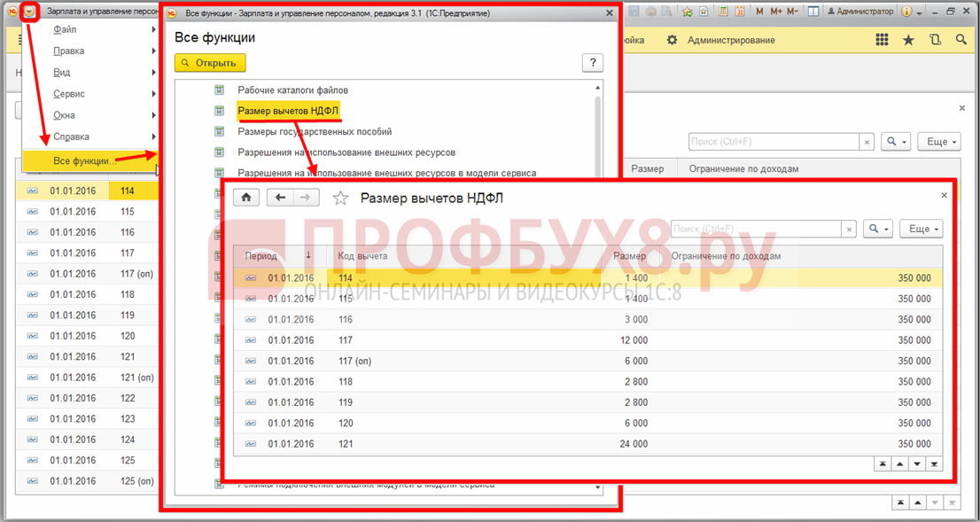
Task: Jump to last record button in front panel
Action: pyautogui.click(x=934, y=464)
